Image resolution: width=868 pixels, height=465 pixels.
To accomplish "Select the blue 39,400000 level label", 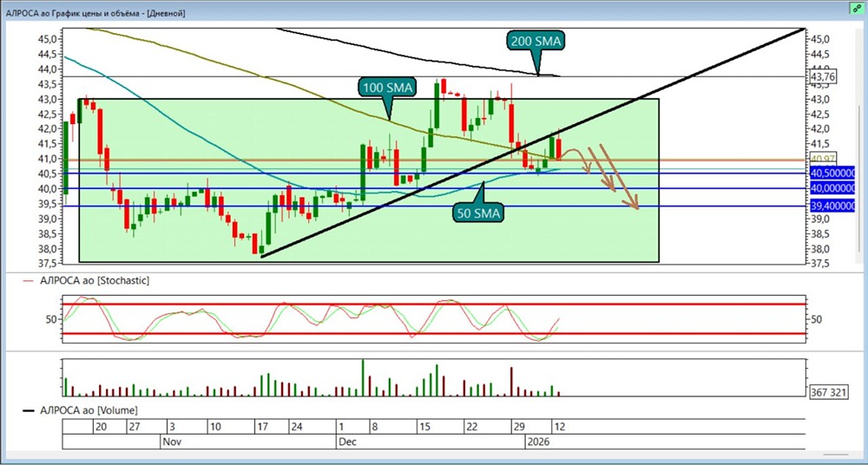I will pyautogui.click(x=832, y=206).
